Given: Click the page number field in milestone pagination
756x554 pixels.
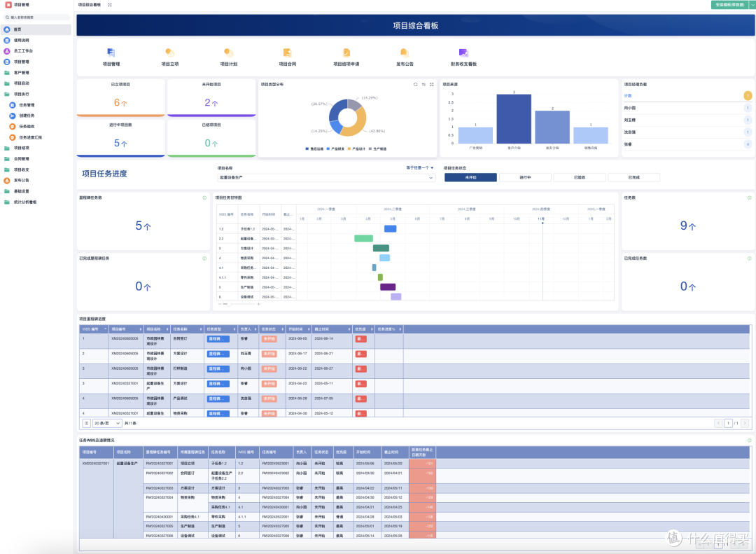Looking at the screenshot, I should [728, 423].
